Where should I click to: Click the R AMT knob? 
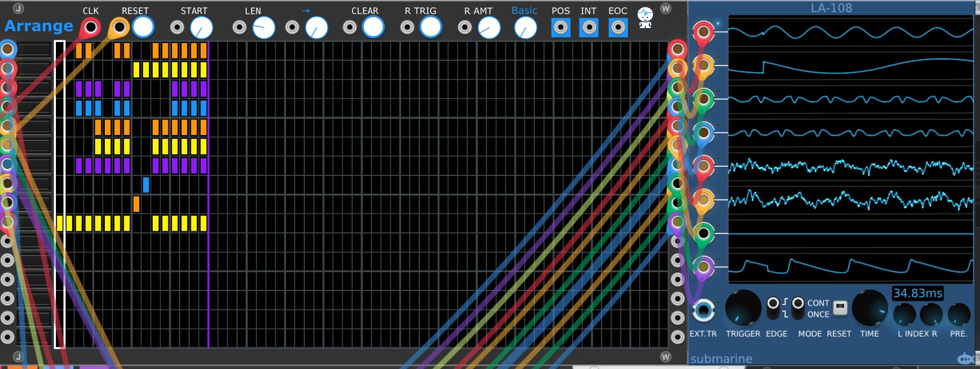tap(489, 27)
